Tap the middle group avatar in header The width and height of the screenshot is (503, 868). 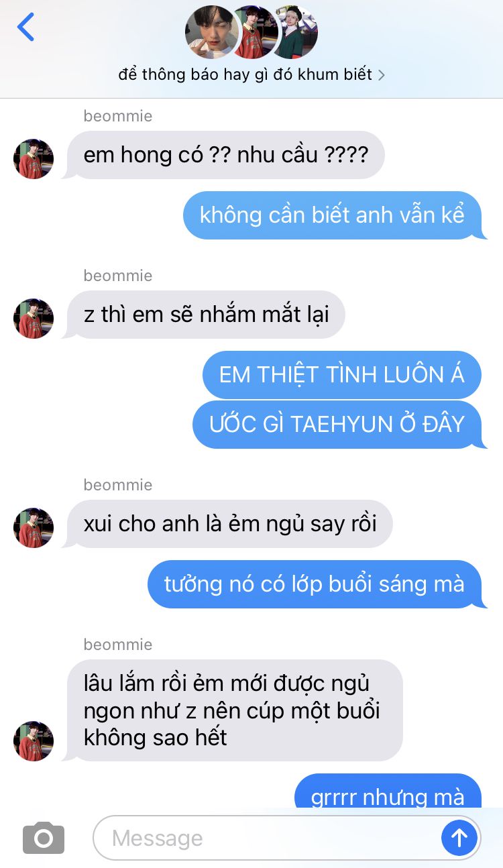tap(254, 32)
